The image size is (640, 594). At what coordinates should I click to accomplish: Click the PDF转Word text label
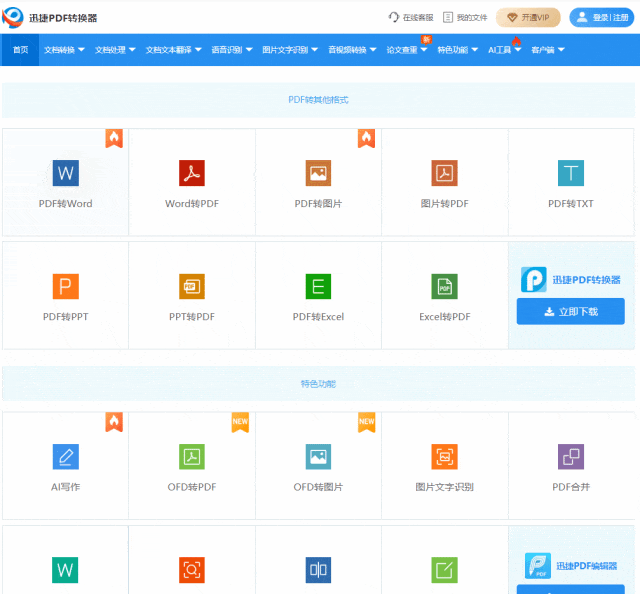click(66, 204)
